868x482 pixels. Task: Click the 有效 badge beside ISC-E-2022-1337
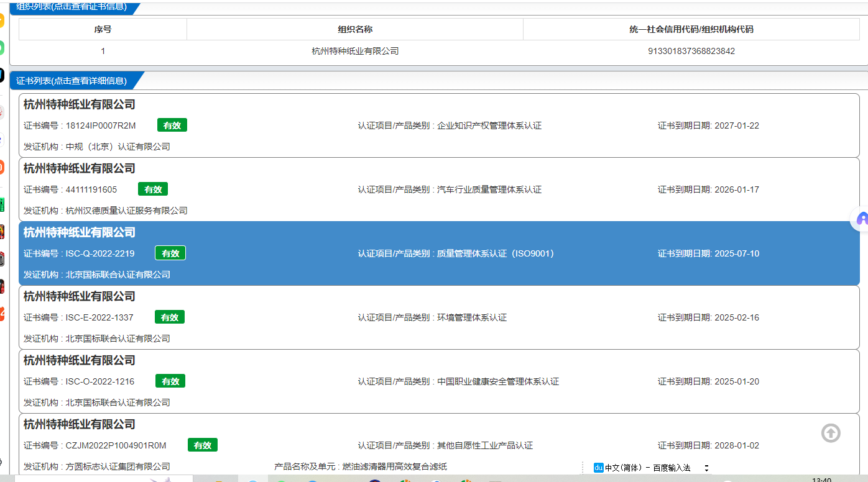click(170, 317)
